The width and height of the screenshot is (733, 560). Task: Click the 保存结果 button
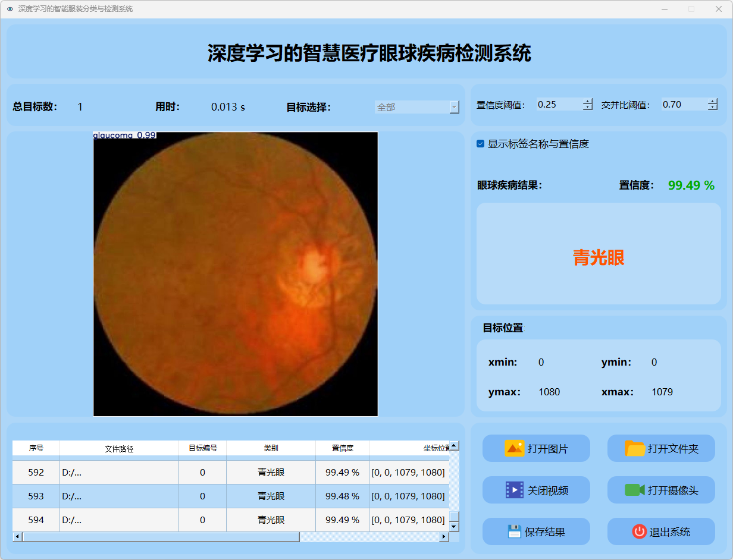click(536, 531)
